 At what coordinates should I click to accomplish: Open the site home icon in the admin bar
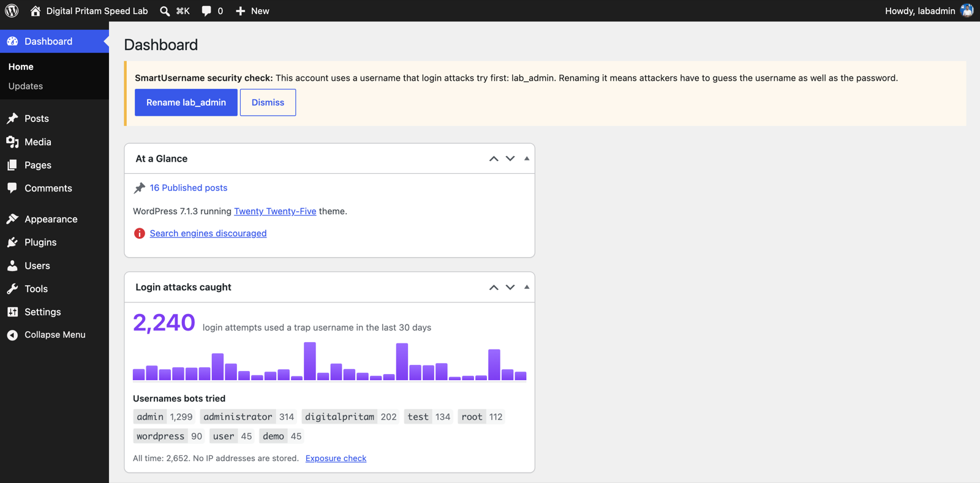pyautogui.click(x=35, y=10)
